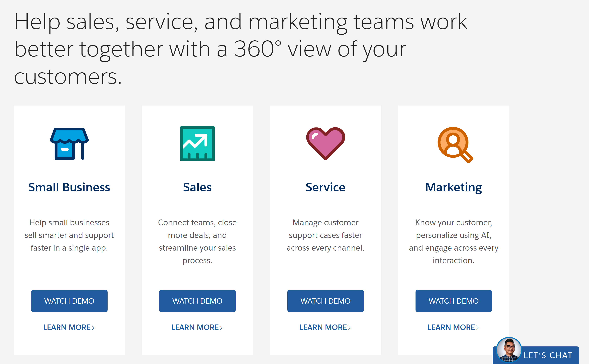Open the Small Business heading link
The width and height of the screenshot is (589, 364).
(69, 187)
